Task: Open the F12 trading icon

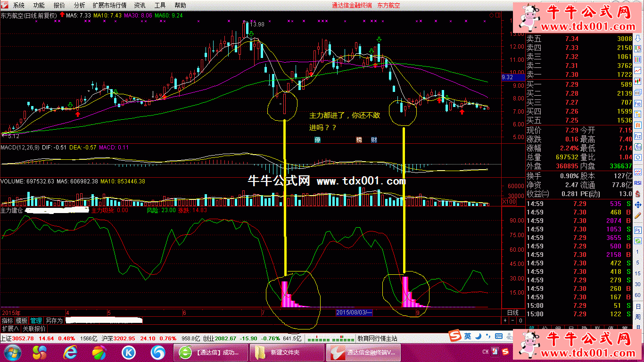Action: coord(638,136)
